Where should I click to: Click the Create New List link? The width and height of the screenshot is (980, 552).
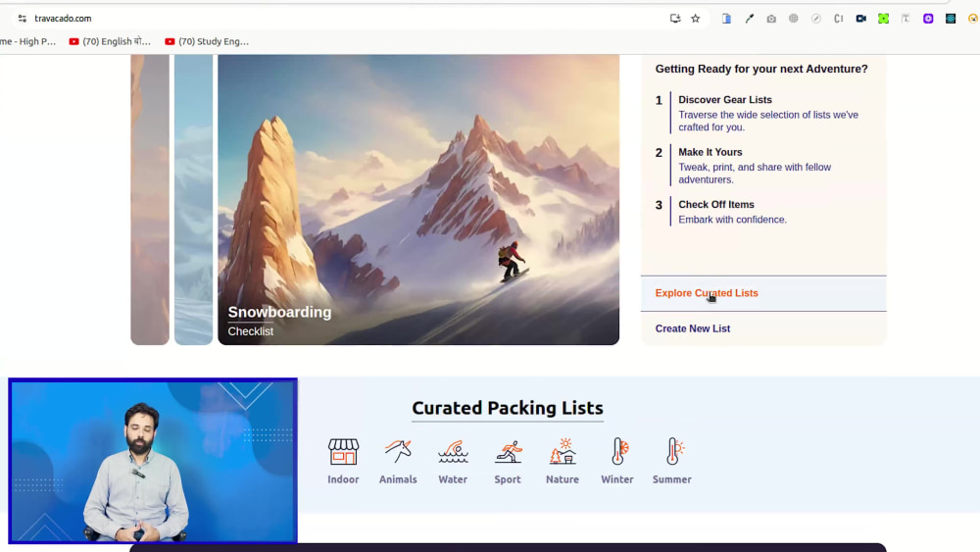[693, 328]
